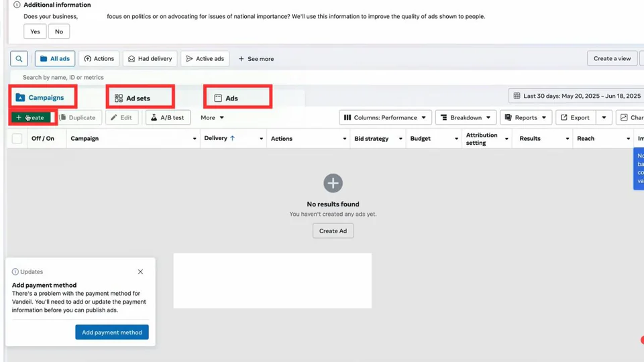Viewport: 644px width, 362px height.
Task: Click the Duplicate button
Action: [78, 117]
